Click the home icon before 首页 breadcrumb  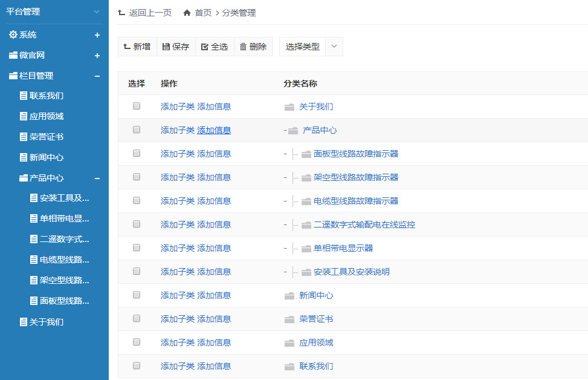[x=187, y=12]
